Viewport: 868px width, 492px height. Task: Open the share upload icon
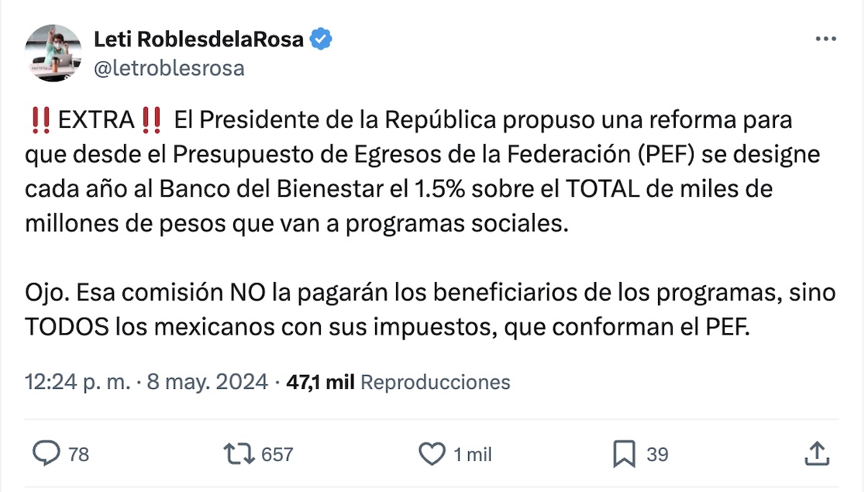point(817,453)
